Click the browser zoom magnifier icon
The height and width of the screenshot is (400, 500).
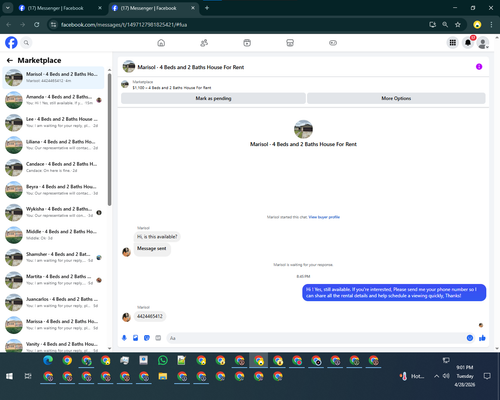pyautogui.click(x=445, y=25)
